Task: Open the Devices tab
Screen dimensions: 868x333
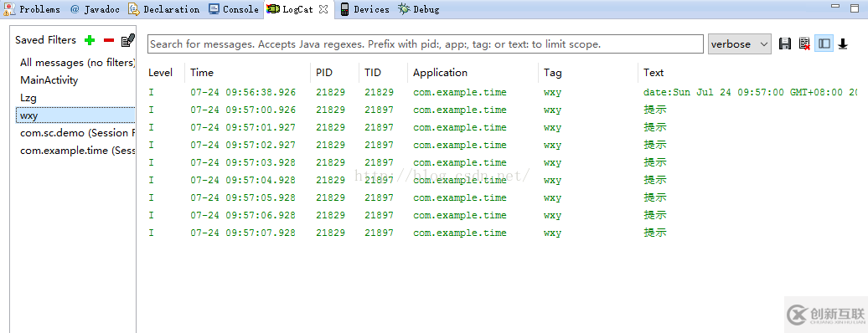Action: tap(364, 9)
